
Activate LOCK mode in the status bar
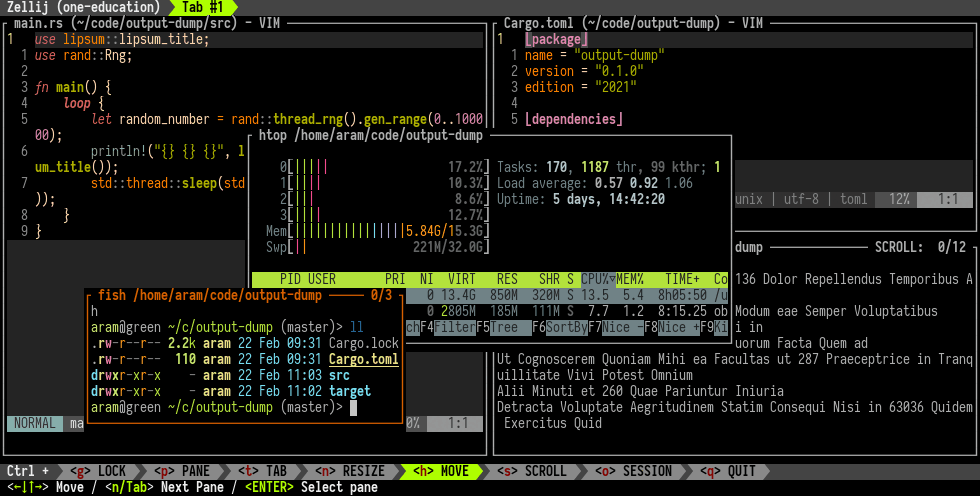(x=98, y=471)
